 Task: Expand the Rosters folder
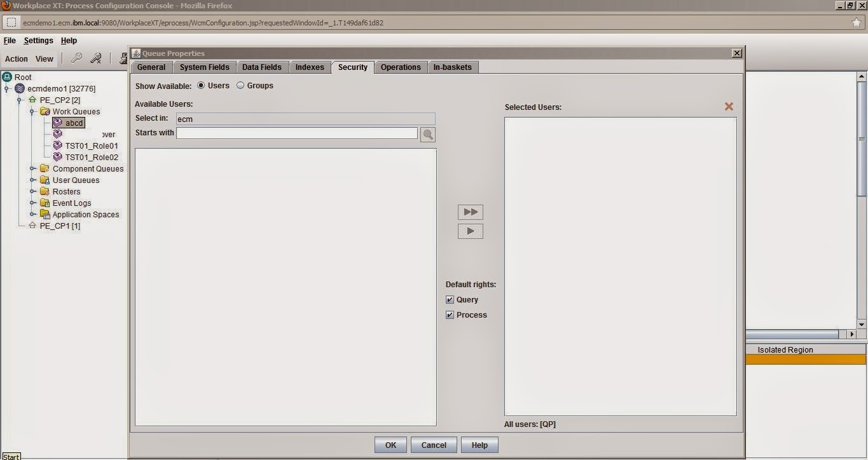pos(31,191)
